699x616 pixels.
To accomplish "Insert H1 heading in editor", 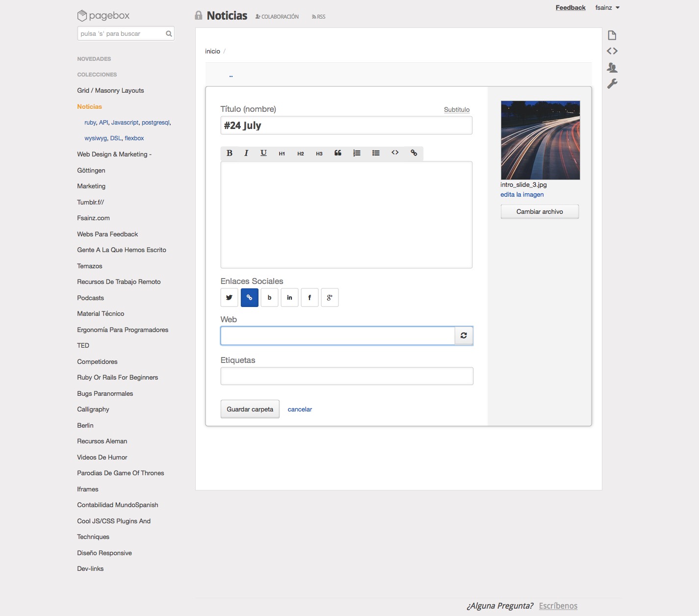I will tap(282, 154).
